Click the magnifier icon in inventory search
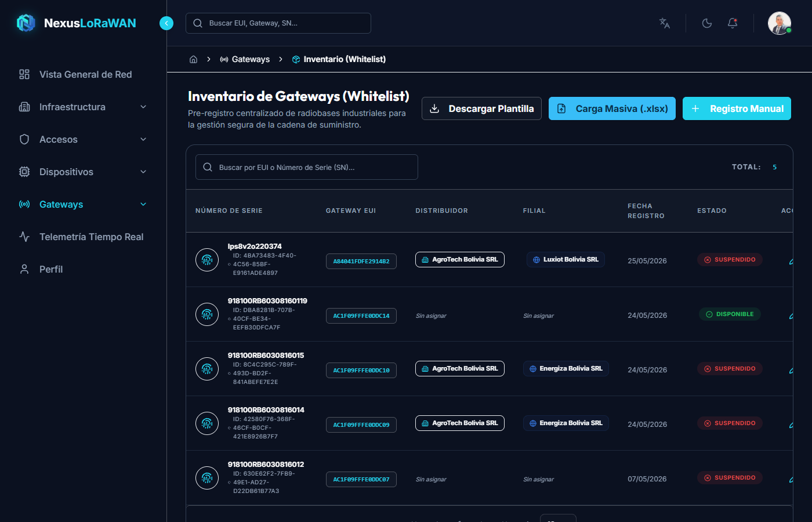The width and height of the screenshot is (812, 522). click(208, 167)
